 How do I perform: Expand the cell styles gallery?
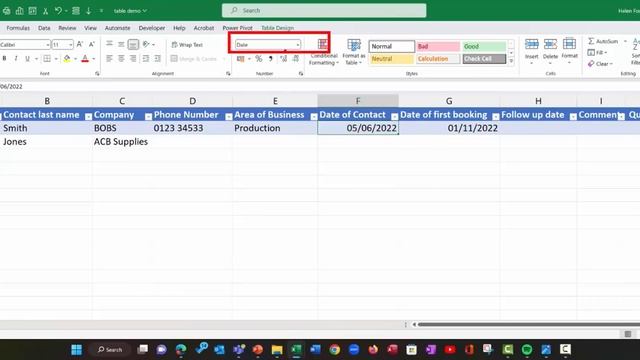[x=511, y=61]
